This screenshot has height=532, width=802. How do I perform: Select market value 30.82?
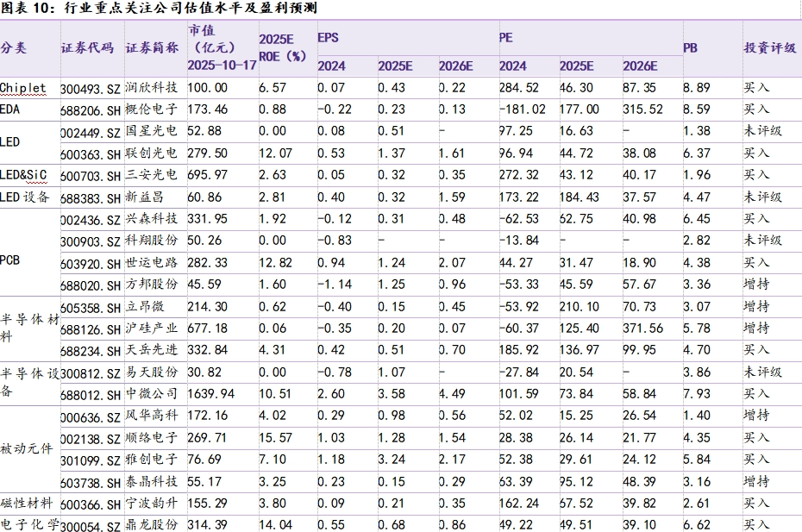204,372
